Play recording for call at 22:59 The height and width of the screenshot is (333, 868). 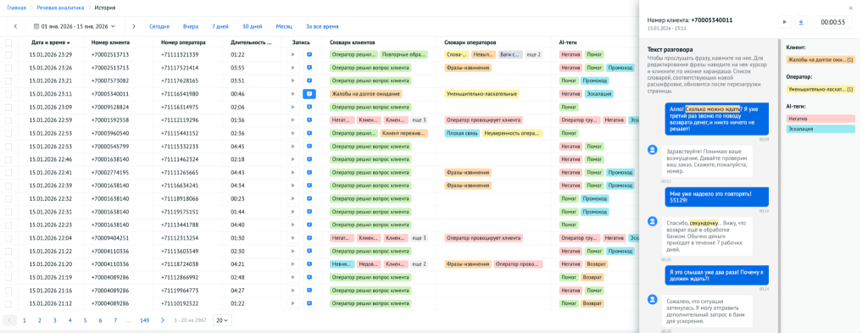tap(292, 120)
